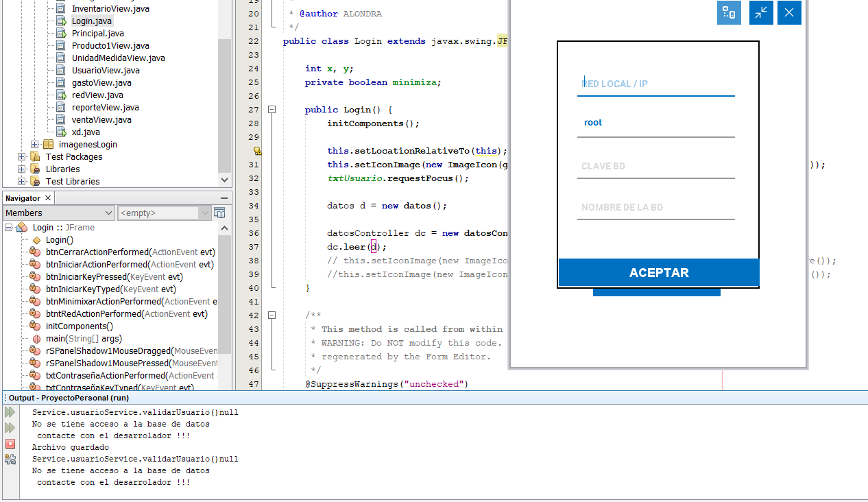
Task: Select Login.java in project tree
Action: pos(92,21)
